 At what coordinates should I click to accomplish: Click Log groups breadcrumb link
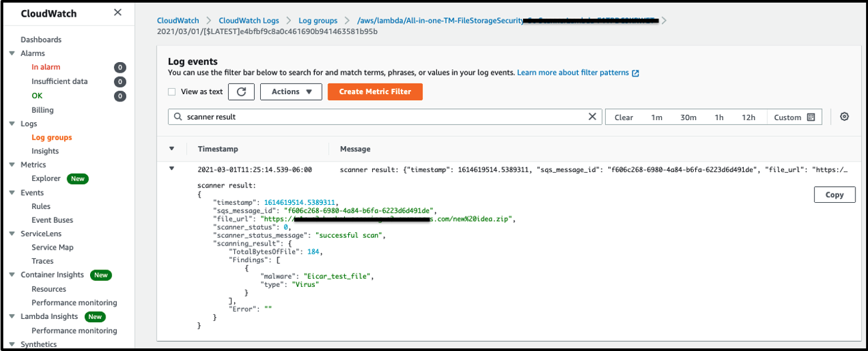[x=318, y=21]
